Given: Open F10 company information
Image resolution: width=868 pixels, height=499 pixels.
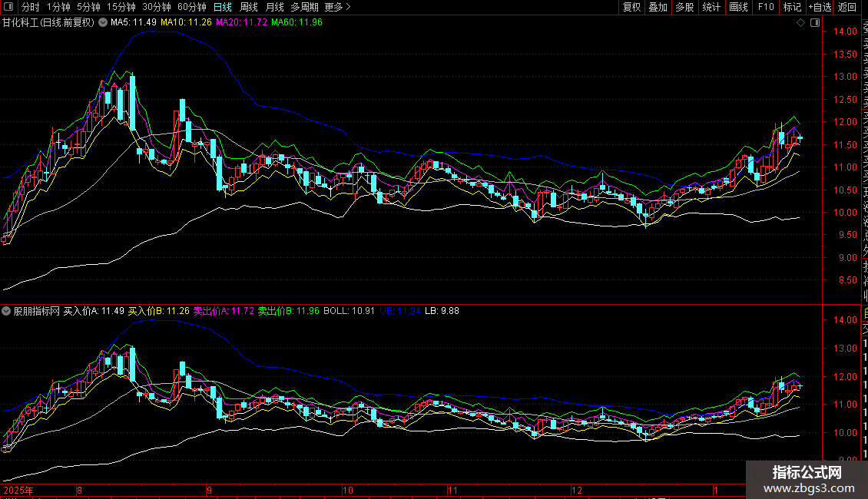Looking at the screenshot, I should click(766, 7).
